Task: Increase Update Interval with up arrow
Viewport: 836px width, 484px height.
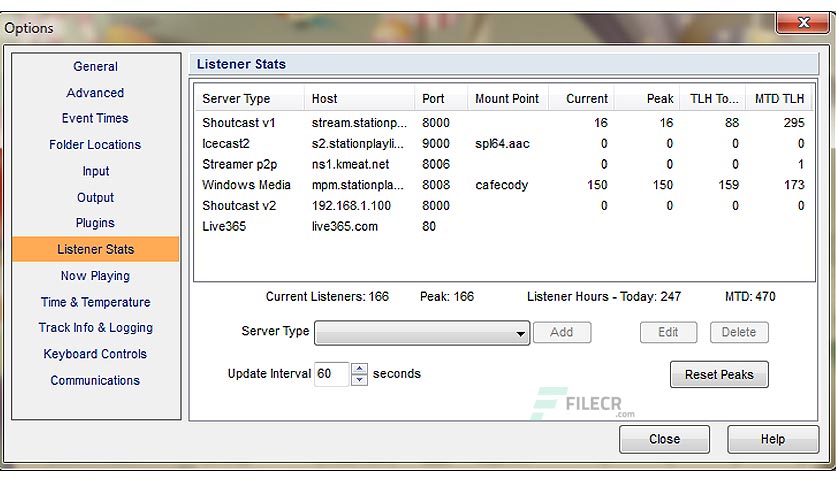Action: point(360,368)
